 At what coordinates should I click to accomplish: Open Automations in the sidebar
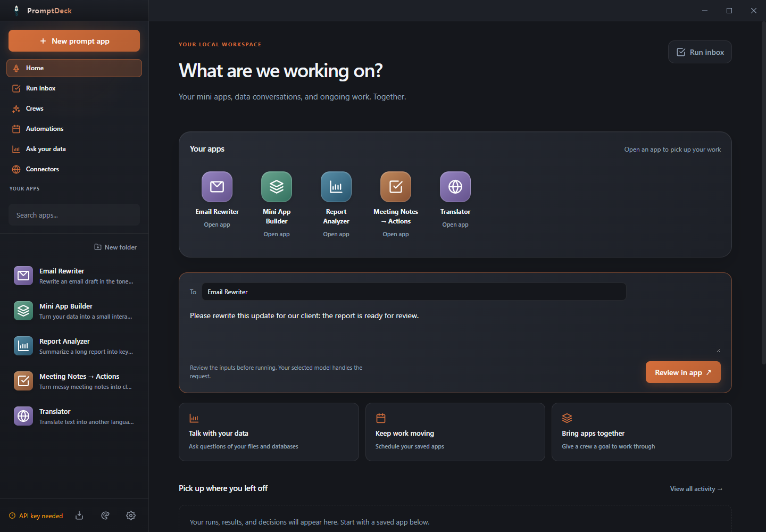(x=74, y=129)
